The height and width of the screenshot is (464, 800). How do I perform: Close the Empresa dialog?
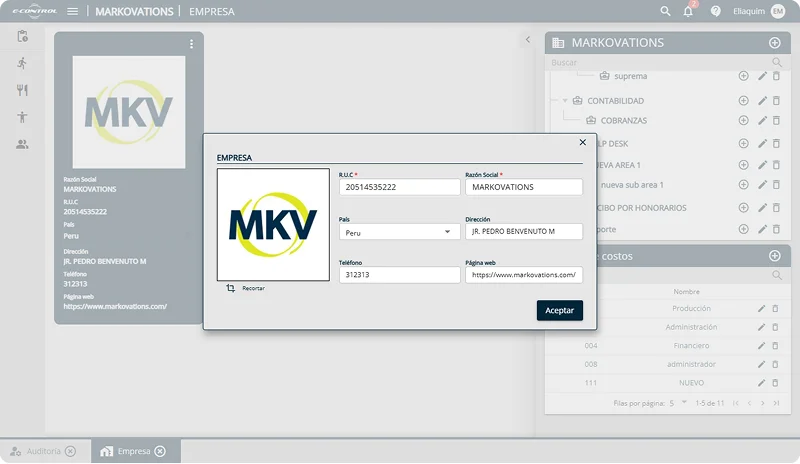(583, 142)
